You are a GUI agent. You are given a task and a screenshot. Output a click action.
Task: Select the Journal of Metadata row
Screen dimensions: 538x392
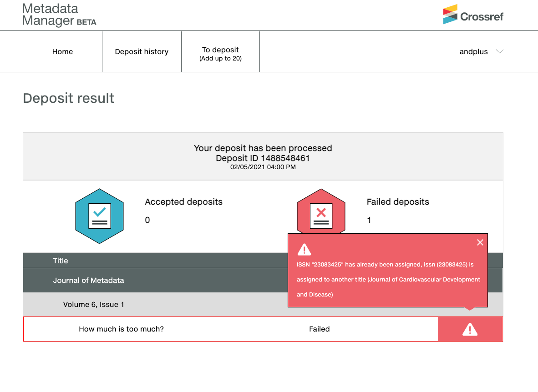coord(89,280)
